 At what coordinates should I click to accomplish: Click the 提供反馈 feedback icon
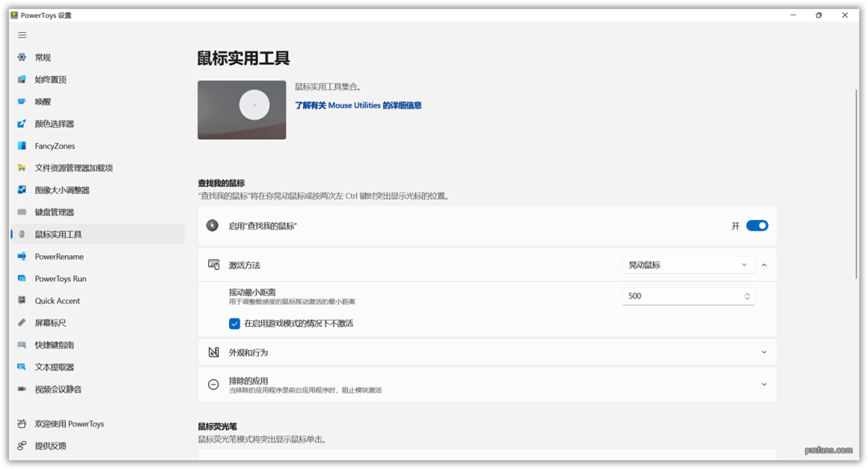point(22,446)
